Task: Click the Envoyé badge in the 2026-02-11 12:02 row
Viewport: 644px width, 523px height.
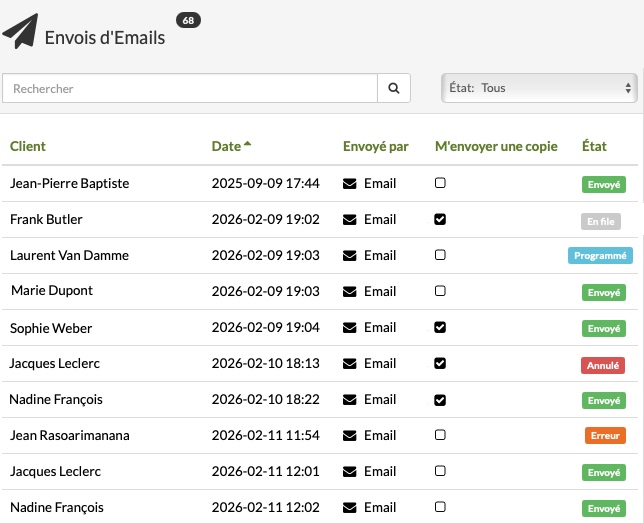Action: click(604, 509)
